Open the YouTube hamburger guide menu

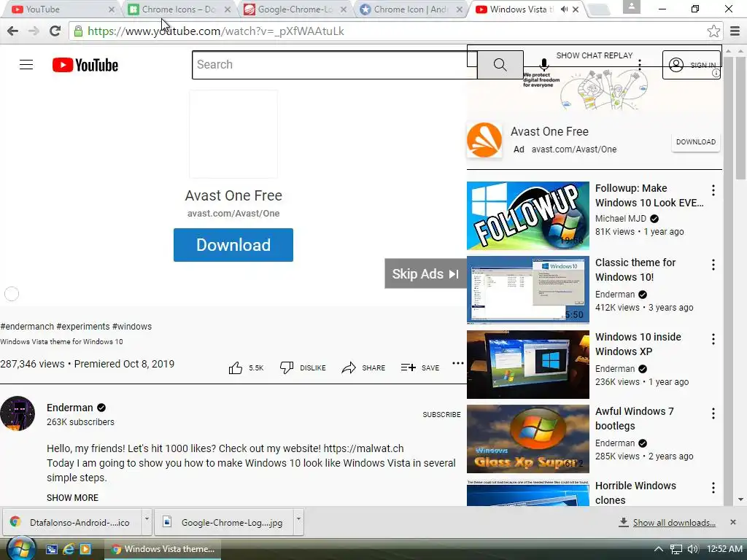(x=26, y=65)
